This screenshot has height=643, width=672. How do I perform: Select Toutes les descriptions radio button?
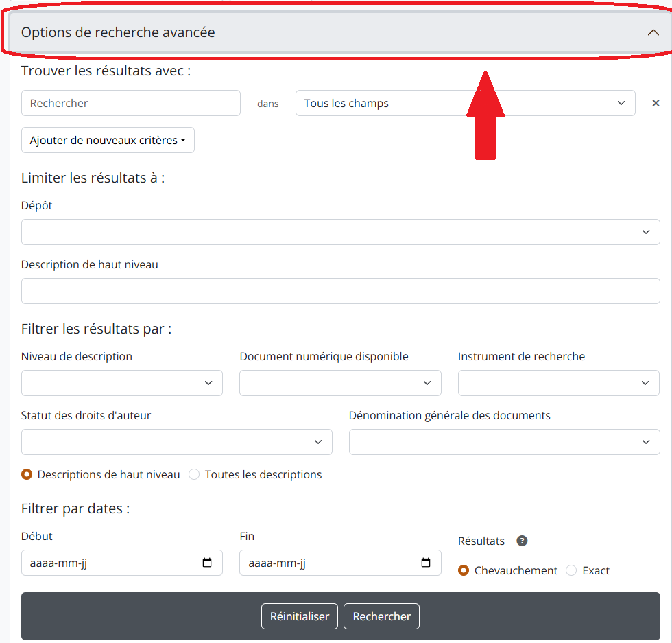[x=194, y=474]
